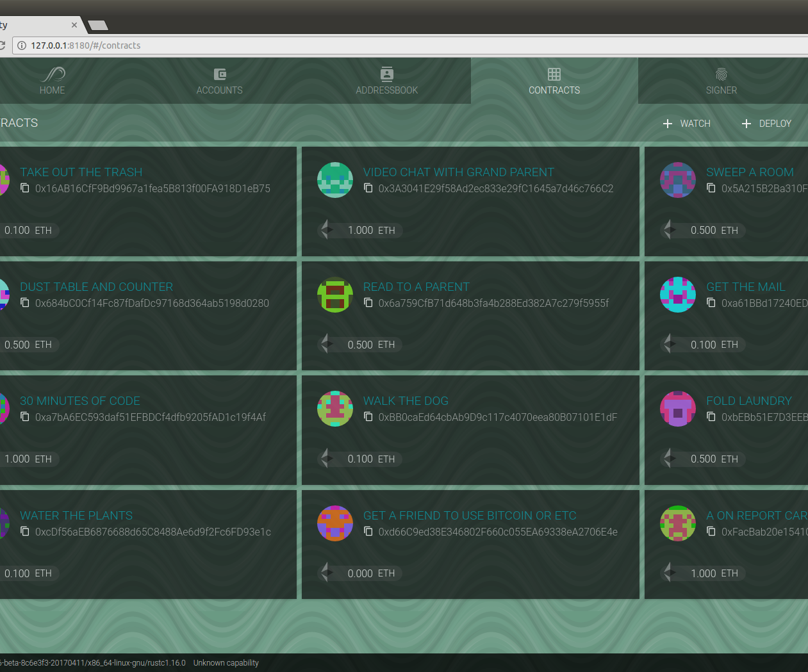Screen dimensions: 808x672
Task: Copy address of Get The Mail
Action: [711, 303]
